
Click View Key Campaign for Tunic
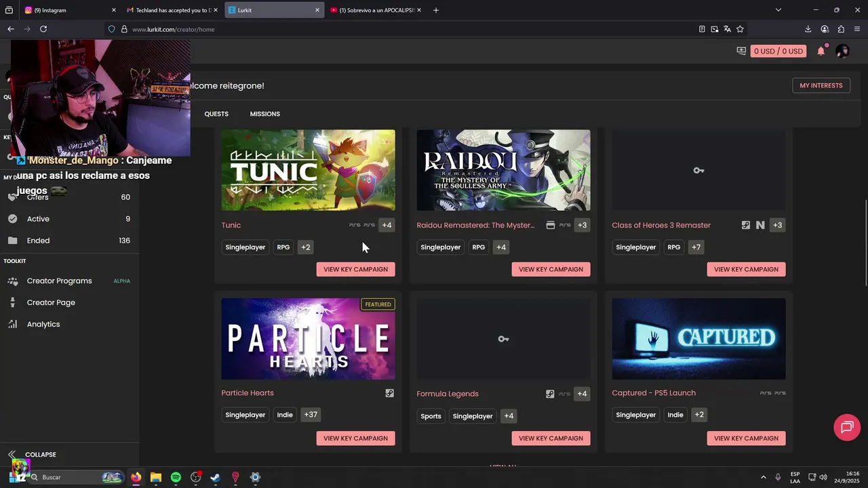point(355,269)
